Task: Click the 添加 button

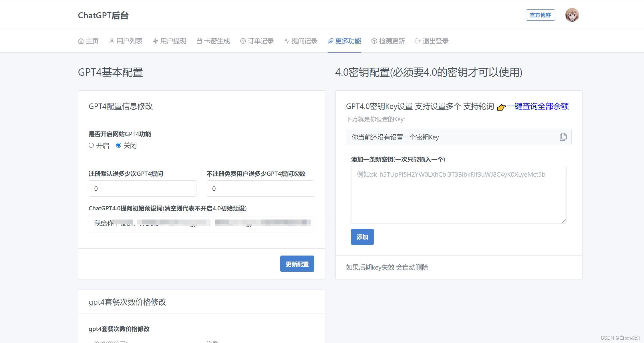Action: [362, 237]
